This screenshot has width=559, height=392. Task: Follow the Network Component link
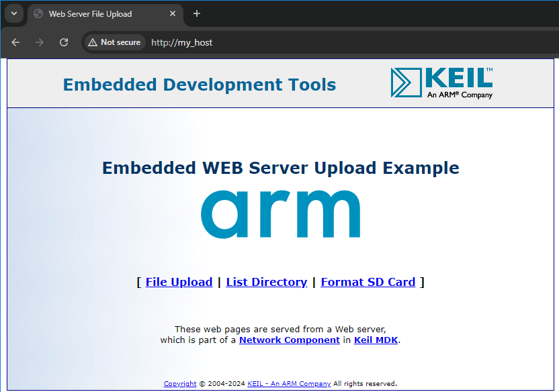pyautogui.click(x=289, y=340)
